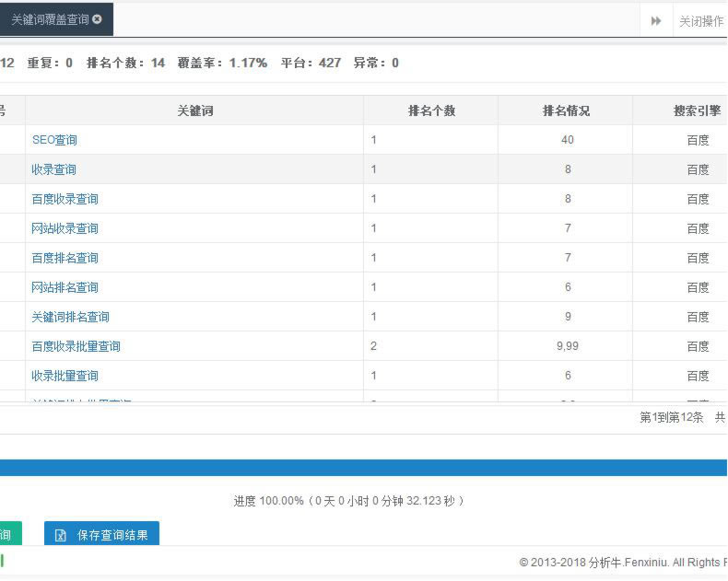Click the 百度收录批量查询 keyword link
Image resolution: width=728 pixels, height=581 pixels.
[x=76, y=346]
